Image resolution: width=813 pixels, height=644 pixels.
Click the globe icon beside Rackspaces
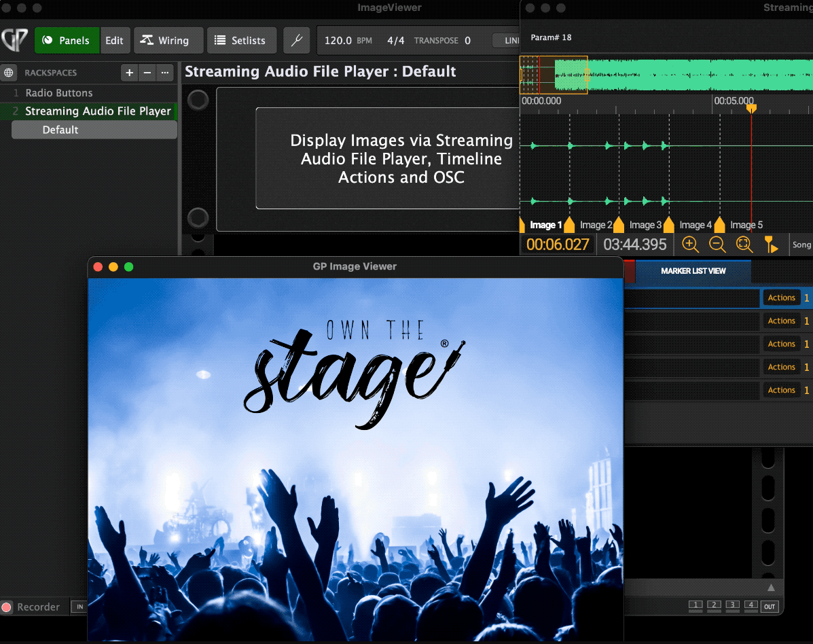click(x=9, y=73)
